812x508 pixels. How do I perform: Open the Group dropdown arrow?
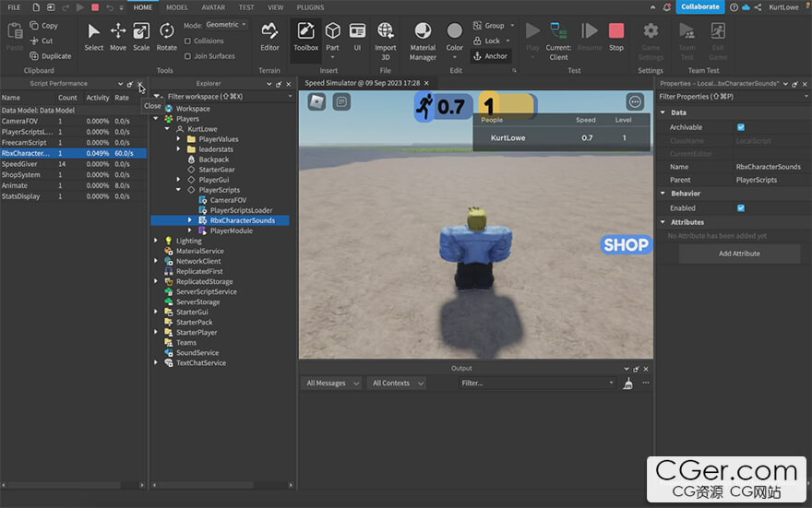pyautogui.click(x=513, y=25)
